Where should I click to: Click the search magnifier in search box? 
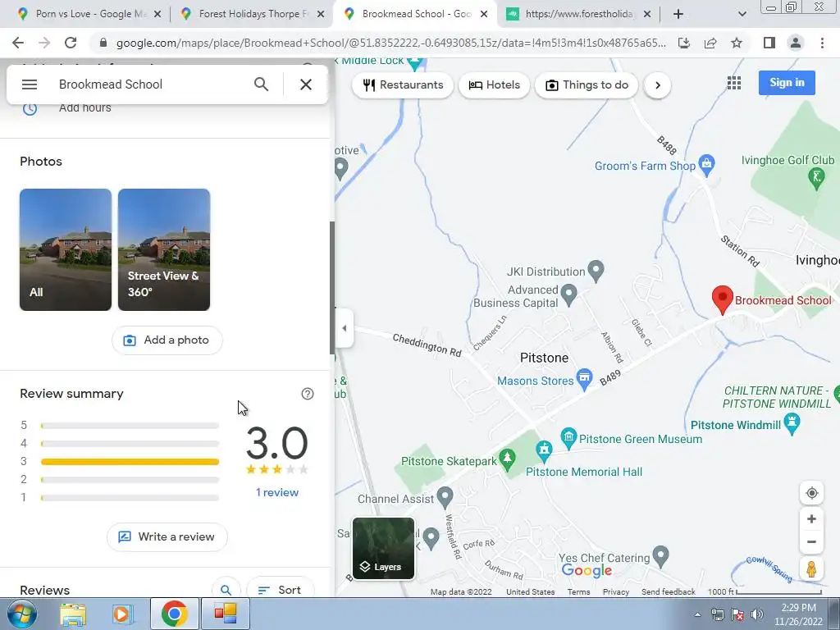click(x=261, y=84)
